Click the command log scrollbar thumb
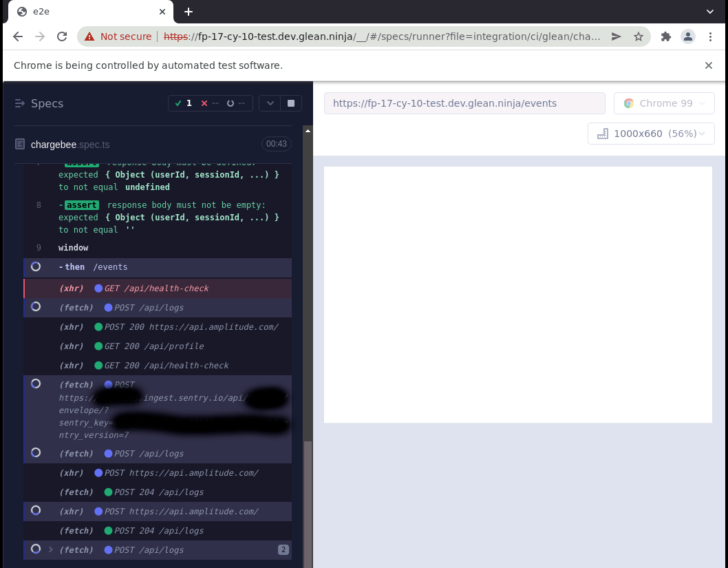The height and width of the screenshot is (568, 728). pyautogui.click(x=308, y=504)
